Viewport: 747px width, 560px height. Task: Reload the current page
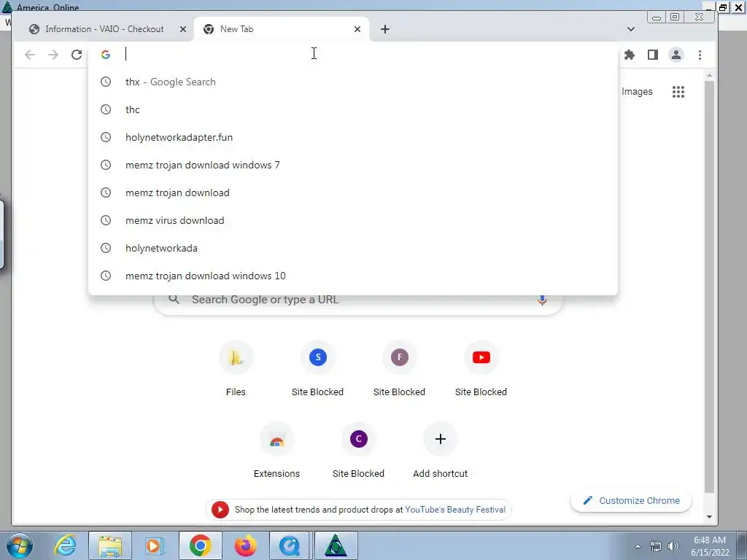76,55
